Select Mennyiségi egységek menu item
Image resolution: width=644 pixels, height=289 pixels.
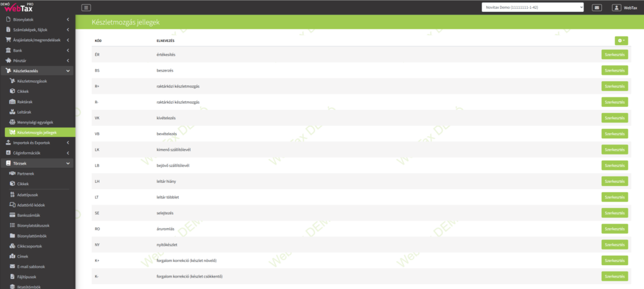click(x=35, y=122)
